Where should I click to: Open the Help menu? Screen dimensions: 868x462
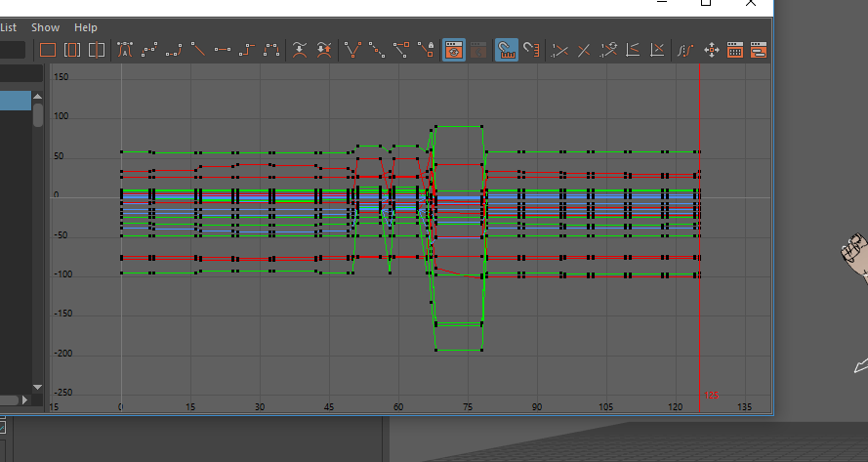[x=86, y=27]
